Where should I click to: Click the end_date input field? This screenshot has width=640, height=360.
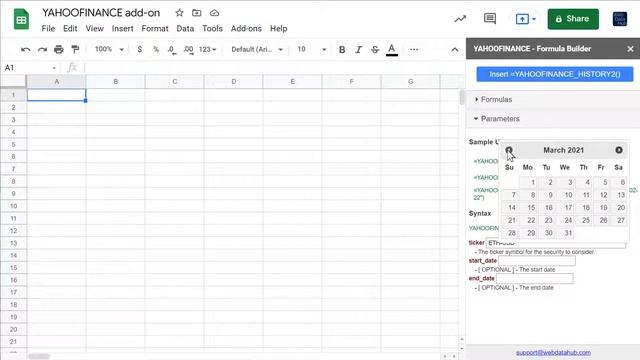(x=535, y=279)
